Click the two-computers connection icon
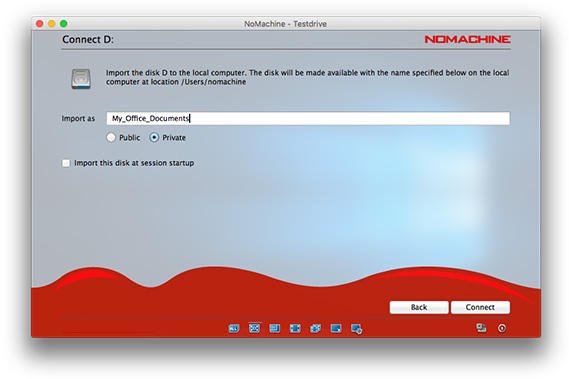The height and width of the screenshot is (379, 569). 481,328
